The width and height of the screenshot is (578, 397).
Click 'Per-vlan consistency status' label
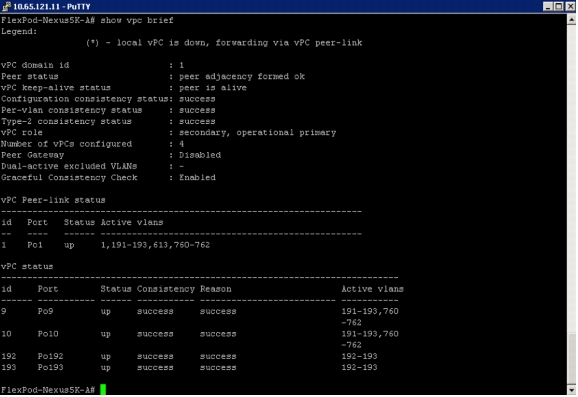coord(72,110)
